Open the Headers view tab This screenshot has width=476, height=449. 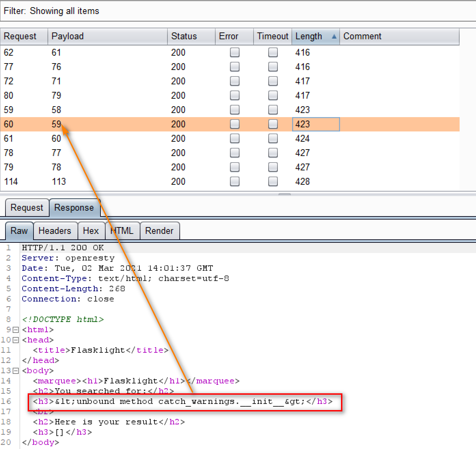coord(55,231)
